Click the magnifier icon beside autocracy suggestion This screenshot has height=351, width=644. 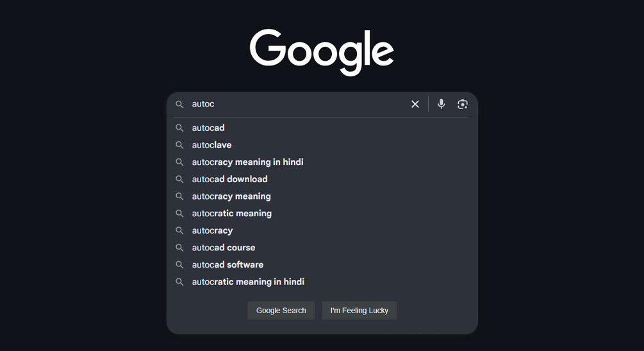pos(179,231)
